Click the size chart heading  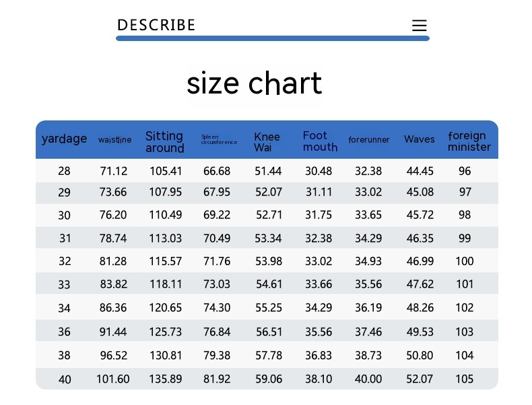tap(255, 83)
